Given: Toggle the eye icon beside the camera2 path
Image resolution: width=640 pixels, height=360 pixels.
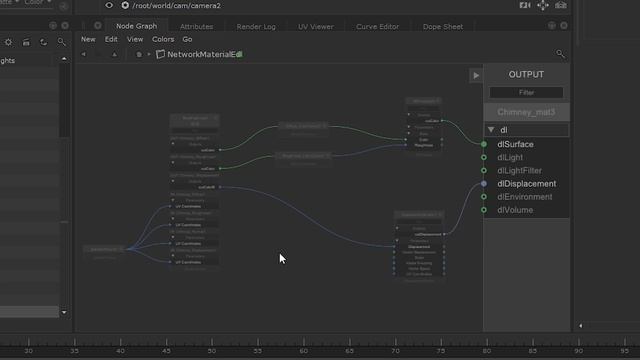Looking at the screenshot, I should [x=109, y=5].
